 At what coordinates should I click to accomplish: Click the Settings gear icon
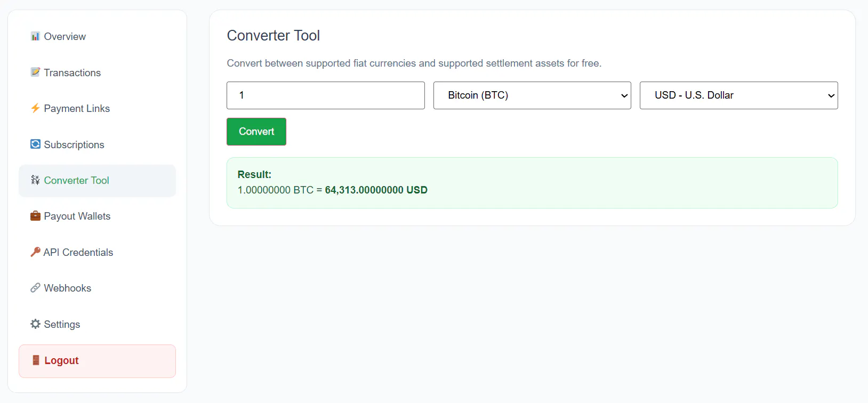pos(35,324)
